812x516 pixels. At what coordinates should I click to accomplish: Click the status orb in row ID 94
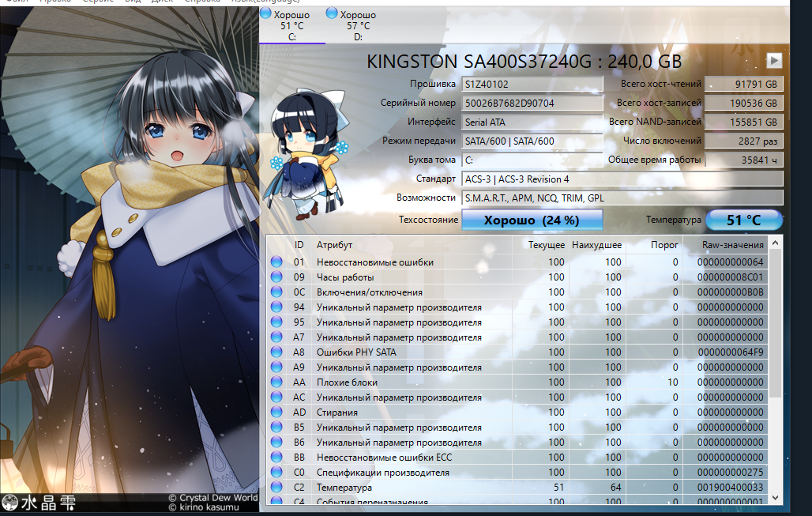276,307
